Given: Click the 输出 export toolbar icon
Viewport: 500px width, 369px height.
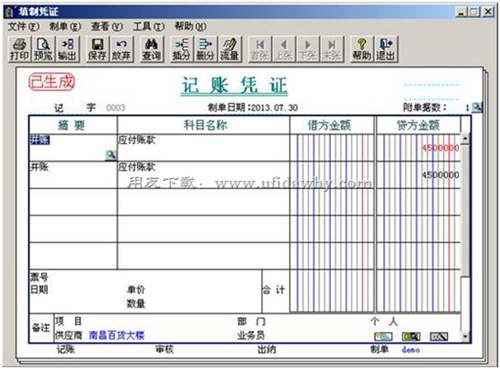Looking at the screenshot, I should 68,49.
